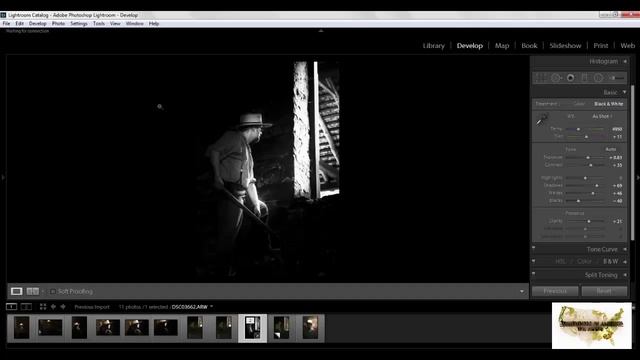Open the File menu

(x=6, y=24)
